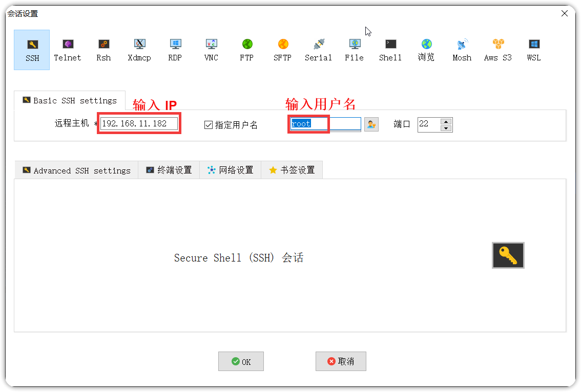Cancel with the 取消 button

click(x=341, y=361)
